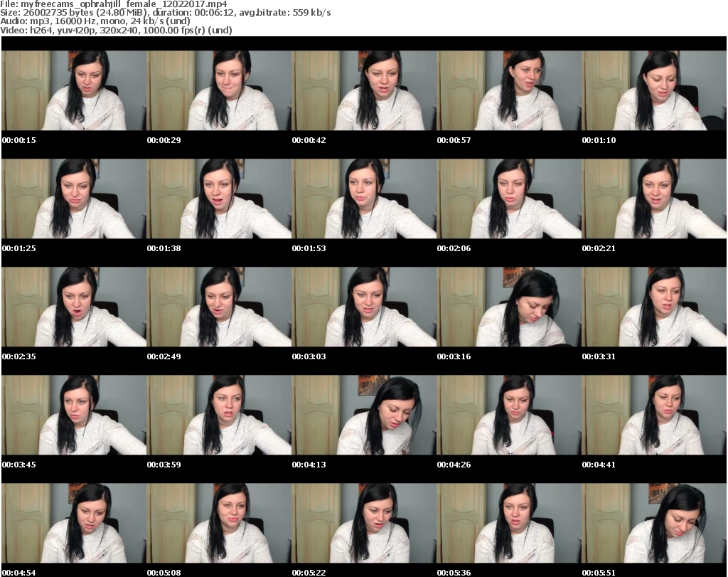Select the thumbnail frame at 00:04:41
The image size is (728, 577).
tap(654, 415)
